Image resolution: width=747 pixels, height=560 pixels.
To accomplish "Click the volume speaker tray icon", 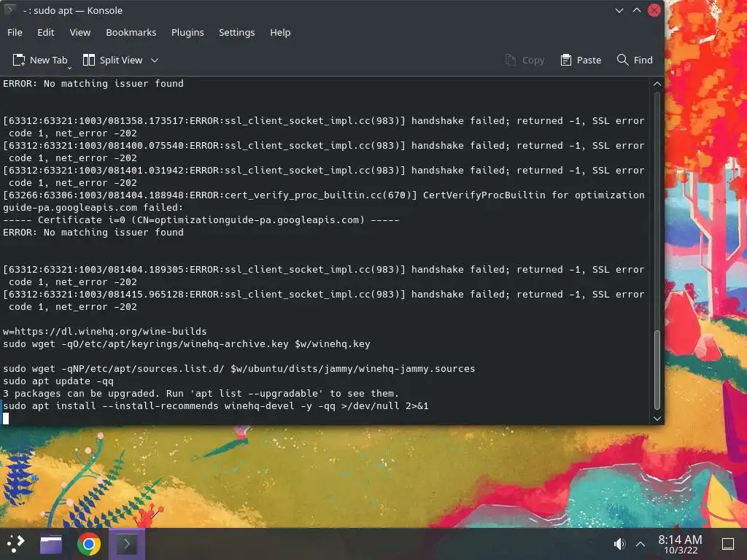I will tap(619, 544).
